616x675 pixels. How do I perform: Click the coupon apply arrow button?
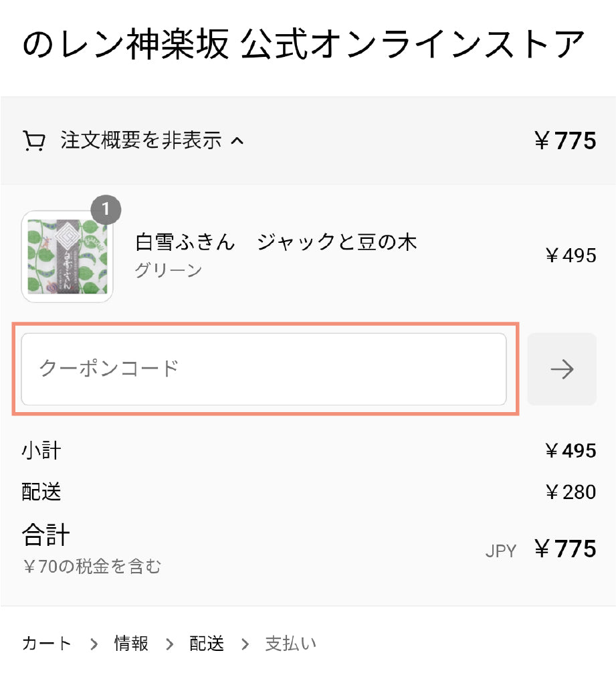coord(561,369)
